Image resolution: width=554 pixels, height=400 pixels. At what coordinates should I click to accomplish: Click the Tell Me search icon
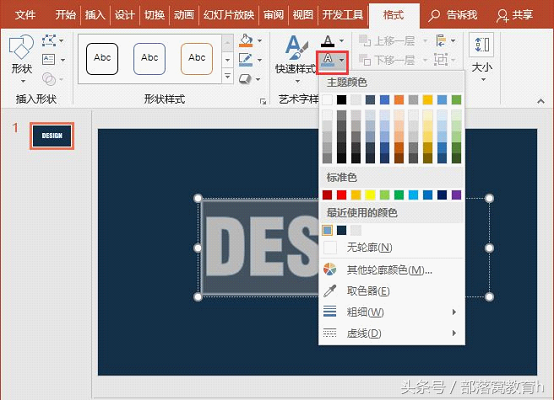[x=434, y=15]
